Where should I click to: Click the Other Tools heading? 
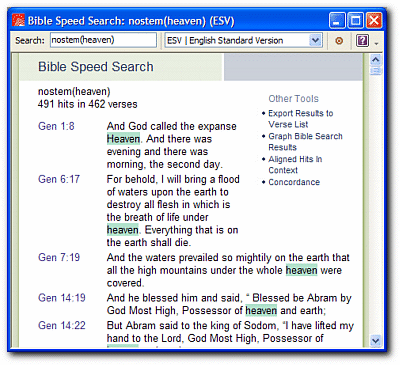pyautogui.click(x=293, y=99)
